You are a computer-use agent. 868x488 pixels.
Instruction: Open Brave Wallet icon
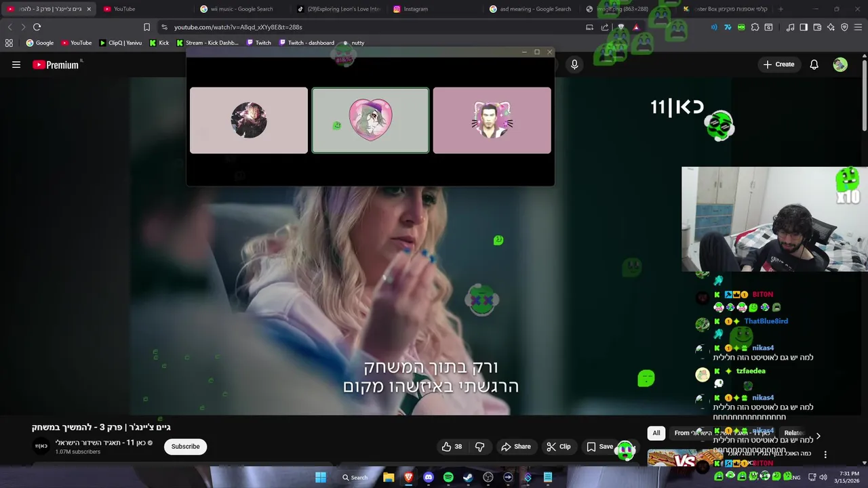click(817, 27)
